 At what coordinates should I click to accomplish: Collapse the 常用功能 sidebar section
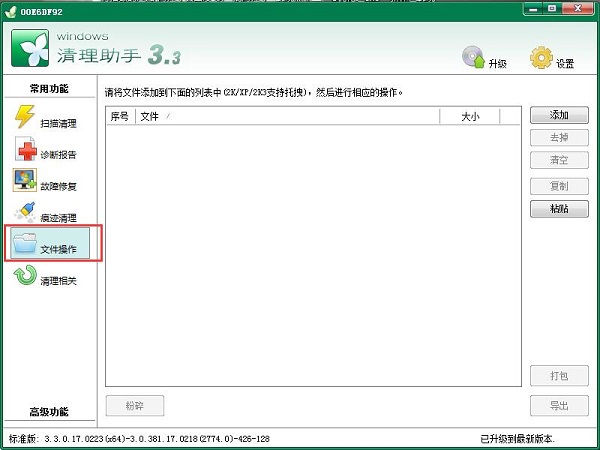tap(49, 89)
